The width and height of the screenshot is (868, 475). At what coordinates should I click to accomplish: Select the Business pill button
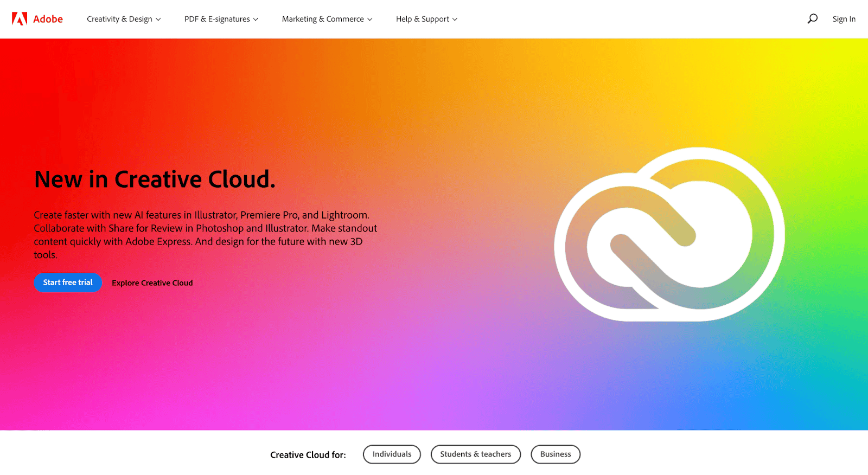click(556, 454)
